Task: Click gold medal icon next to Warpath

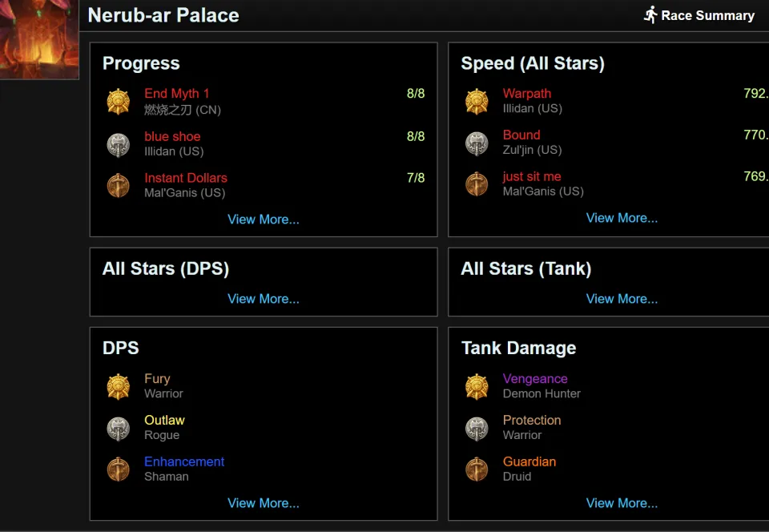Action: pos(477,101)
